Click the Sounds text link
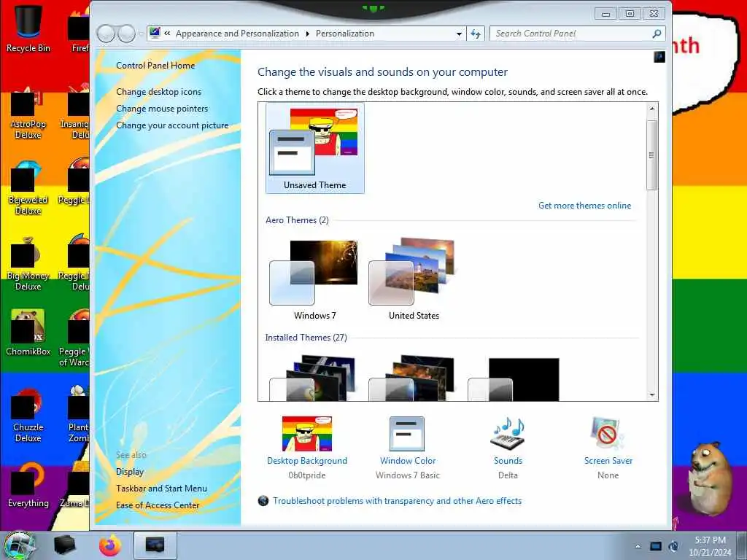 click(508, 461)
